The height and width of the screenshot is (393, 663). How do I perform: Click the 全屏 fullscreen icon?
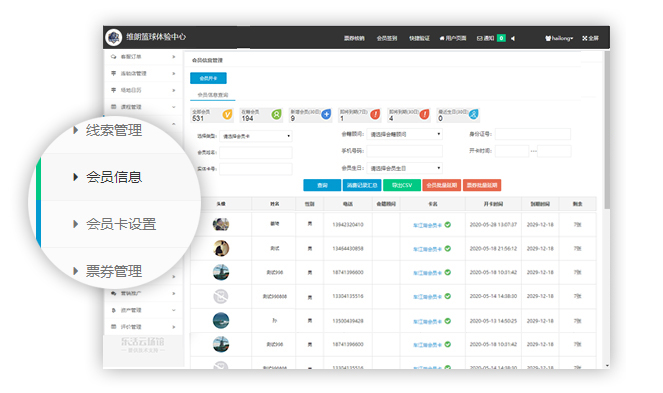(x=590, y=38)
